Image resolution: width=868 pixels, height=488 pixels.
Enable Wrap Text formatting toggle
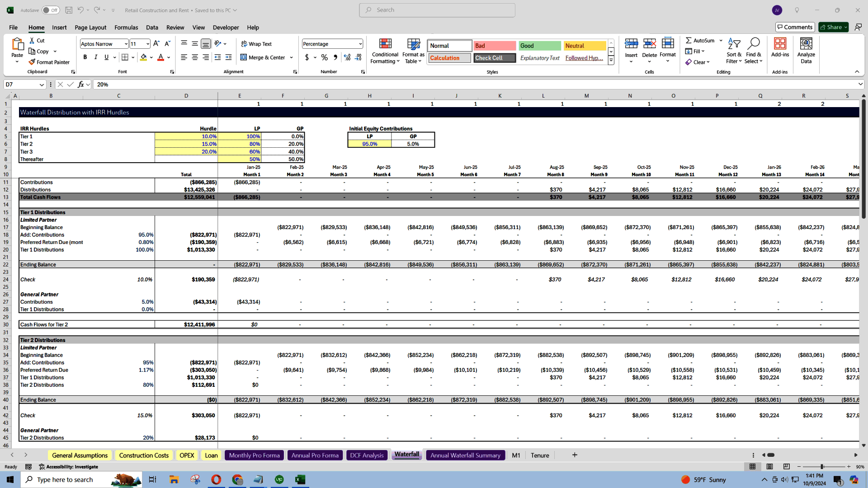tap(256, 43)
